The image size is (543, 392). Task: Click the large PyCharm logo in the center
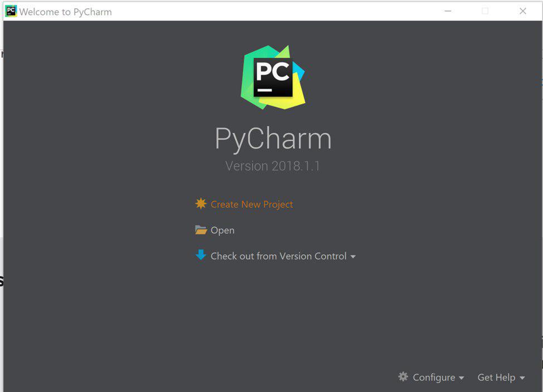[x=273, y=77]
